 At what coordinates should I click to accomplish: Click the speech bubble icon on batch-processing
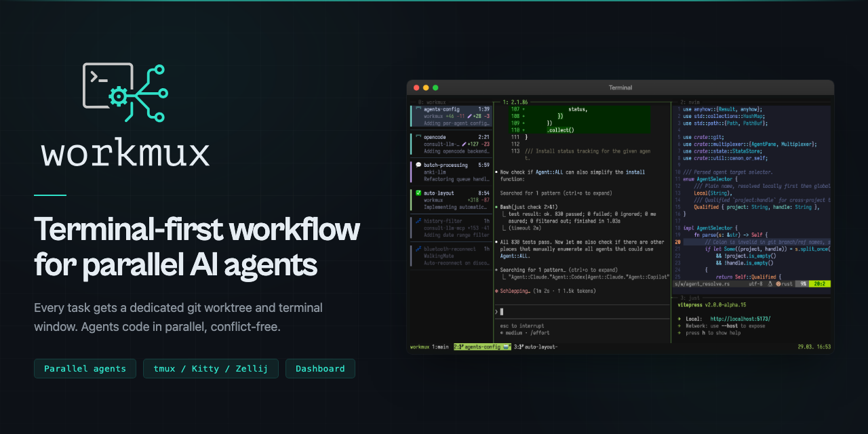click(418, 165)
